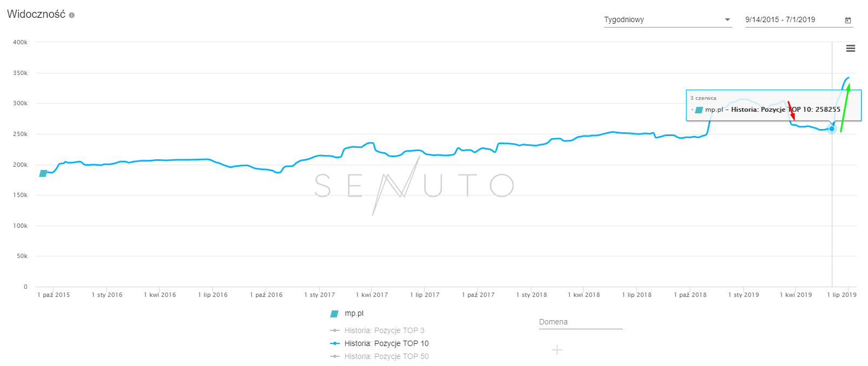Image resolution: width=868 pixels, height=366 pixels.
Task: Click the mp.pl legend color swatch
Action: (x=334, y=314)
